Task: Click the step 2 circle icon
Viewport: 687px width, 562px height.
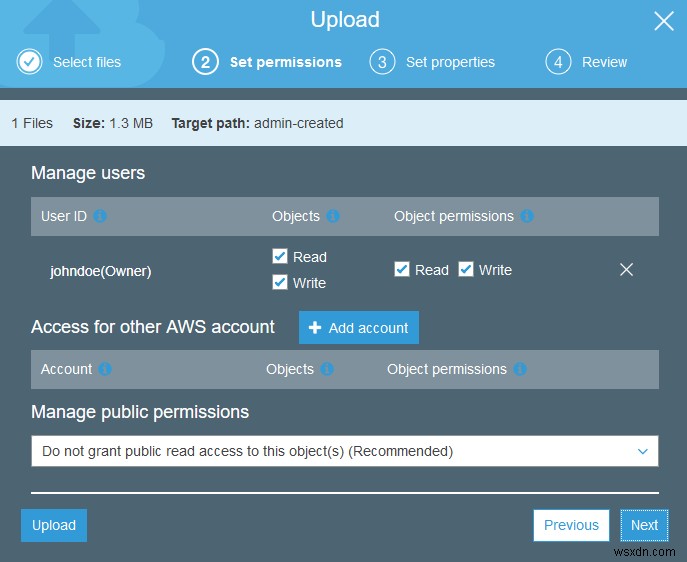Action: tap(205, 62)
